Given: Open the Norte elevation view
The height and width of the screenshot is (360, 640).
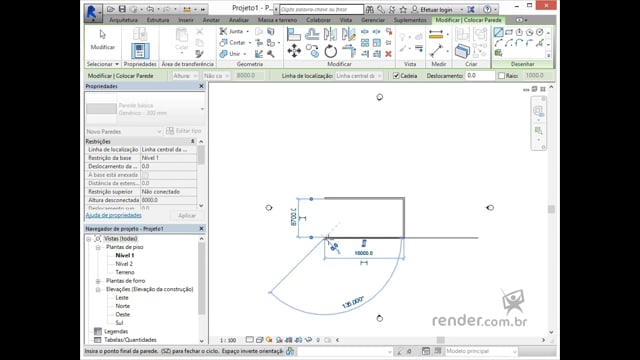Looking at the screenshot, I should tap(122, 306).
